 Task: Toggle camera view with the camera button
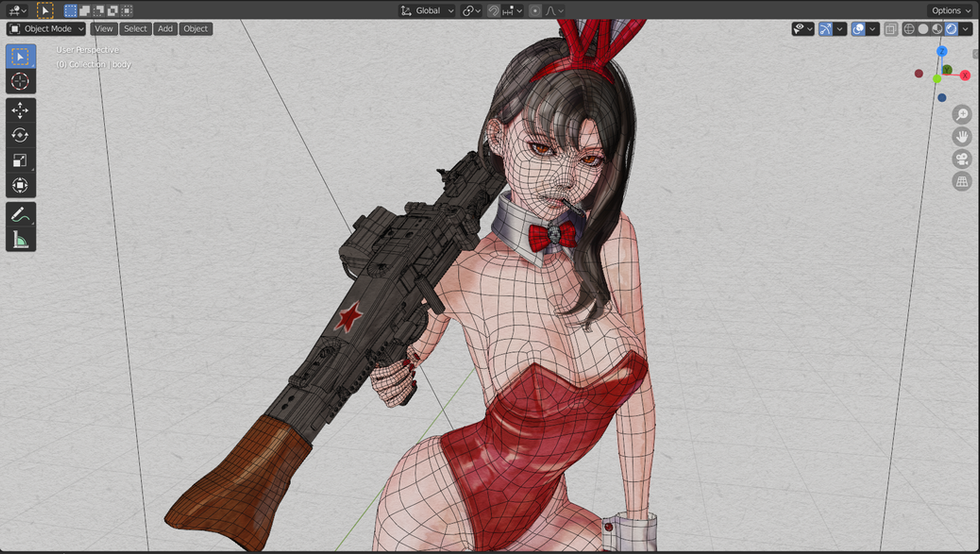pyautogui.click(x=962, y=159)
